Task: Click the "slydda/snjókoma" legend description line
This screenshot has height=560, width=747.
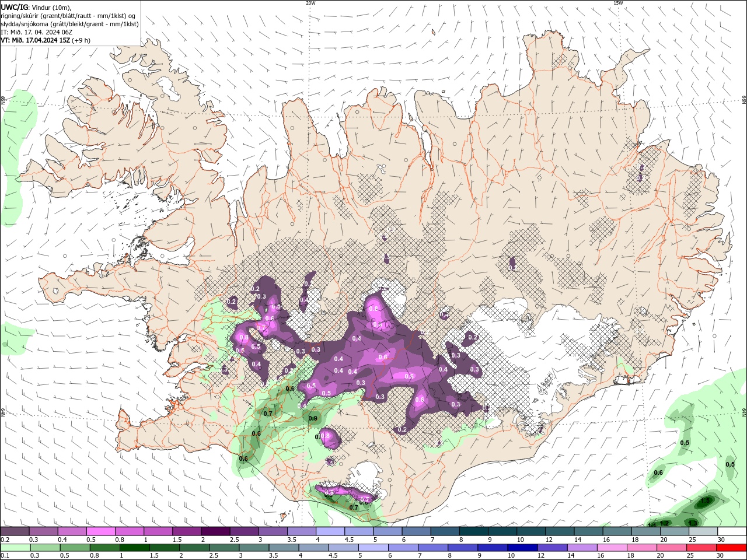Action: (70, 24)
